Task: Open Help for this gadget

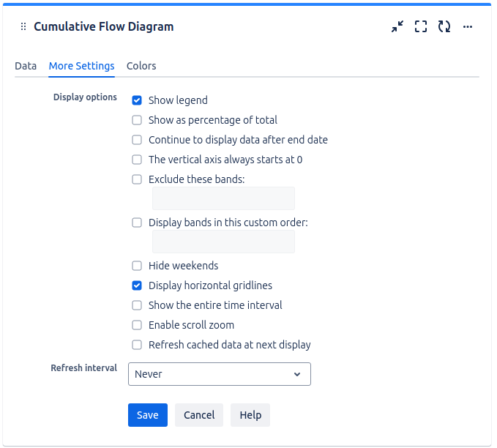Action: pos(250,415)
